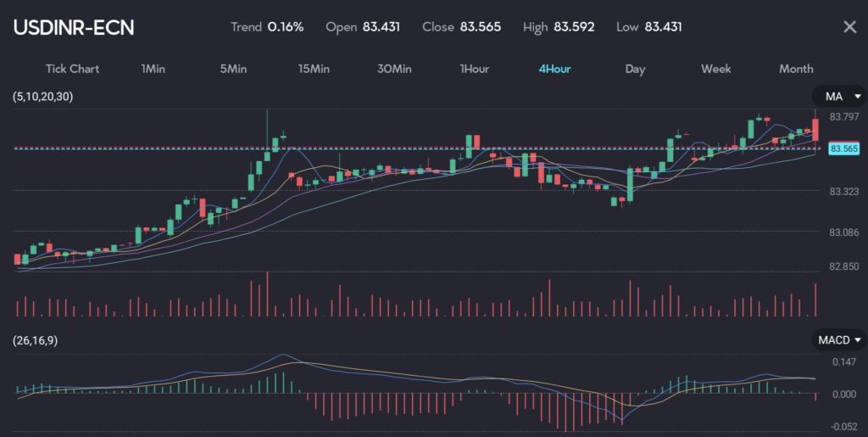Click the last red candlestick on chart
Screen dimensions: 868x437
(x=815, y=129)
